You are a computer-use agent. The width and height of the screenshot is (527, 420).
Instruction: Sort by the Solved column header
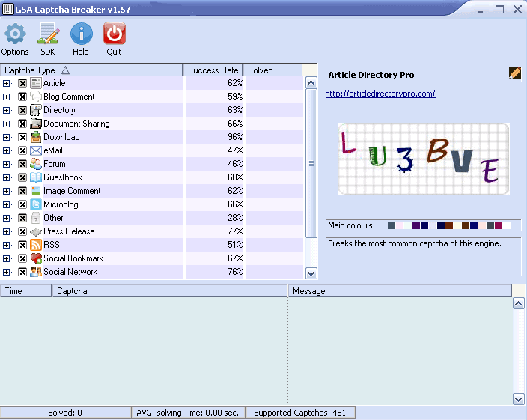(x=272, y=70)
